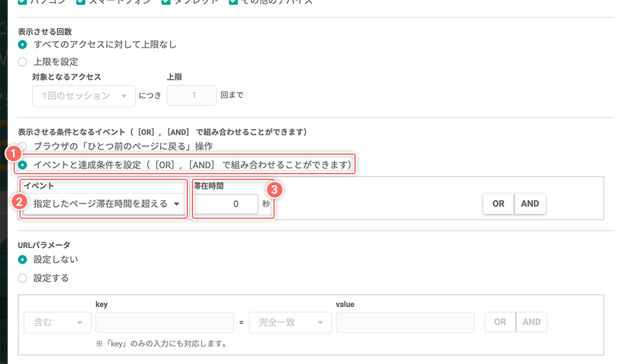Click the '対象となるアクセス' label
The image size is (622, 364).
[x=67, y=77]
